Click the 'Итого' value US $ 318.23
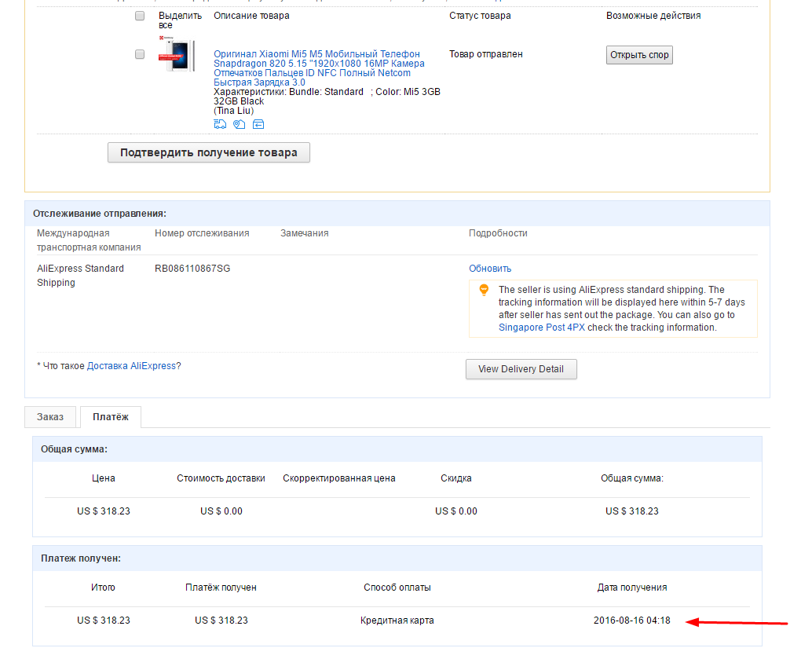 point(104,621)
